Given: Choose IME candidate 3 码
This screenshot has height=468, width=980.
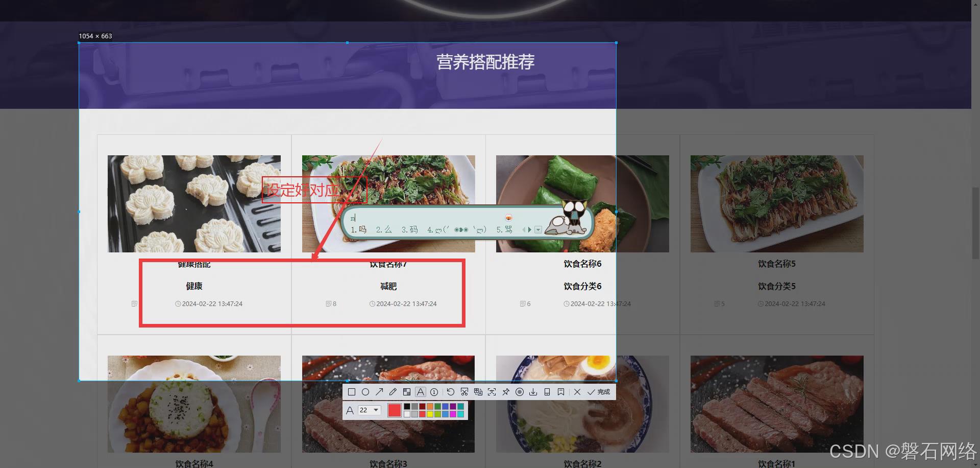Looking at the screenshot, I should pos(409,229).
